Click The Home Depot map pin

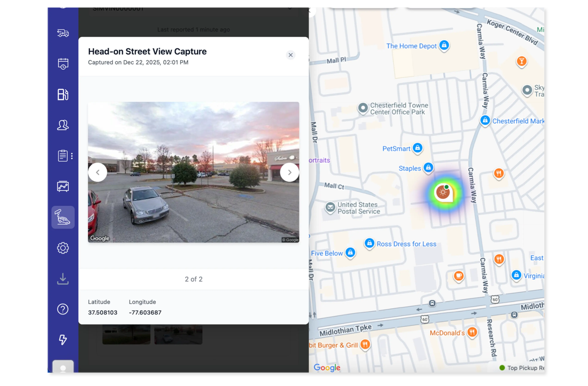pyautogui.click(x=444, y=45)
